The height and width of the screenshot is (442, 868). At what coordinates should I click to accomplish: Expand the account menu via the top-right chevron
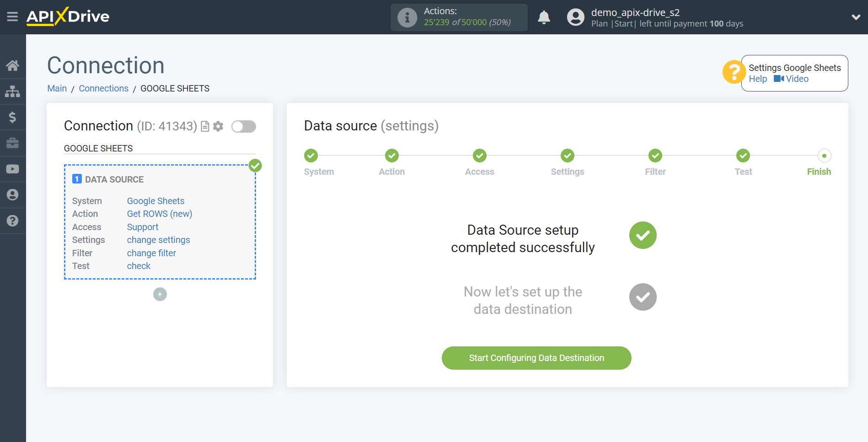(x=856, y=17)
